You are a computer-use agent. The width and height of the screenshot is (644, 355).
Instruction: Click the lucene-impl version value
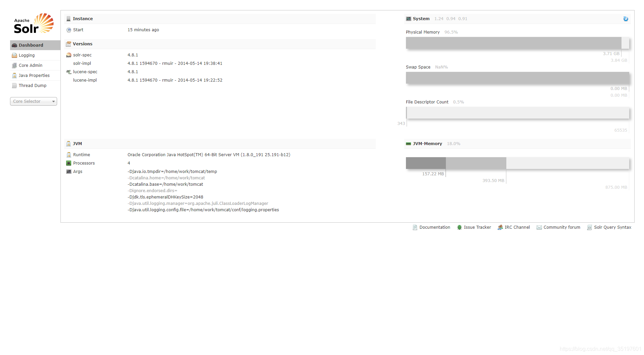[x=175, y=80]
